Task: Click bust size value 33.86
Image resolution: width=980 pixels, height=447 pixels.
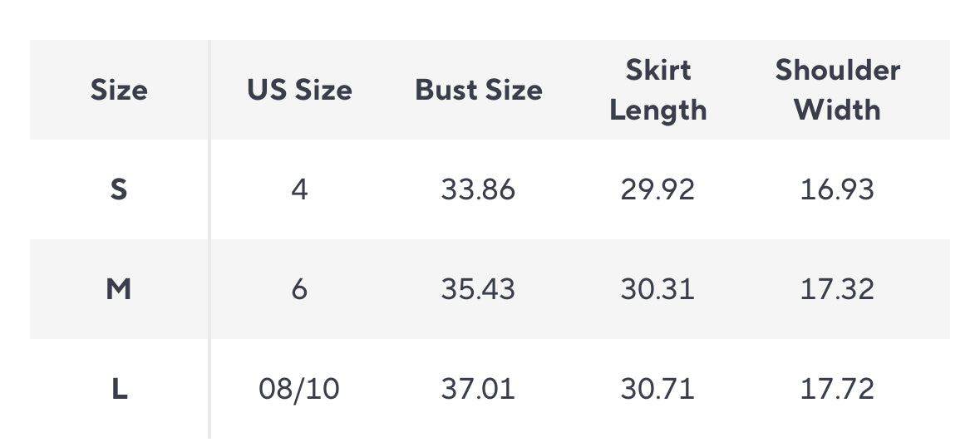Action: point(479,189)
